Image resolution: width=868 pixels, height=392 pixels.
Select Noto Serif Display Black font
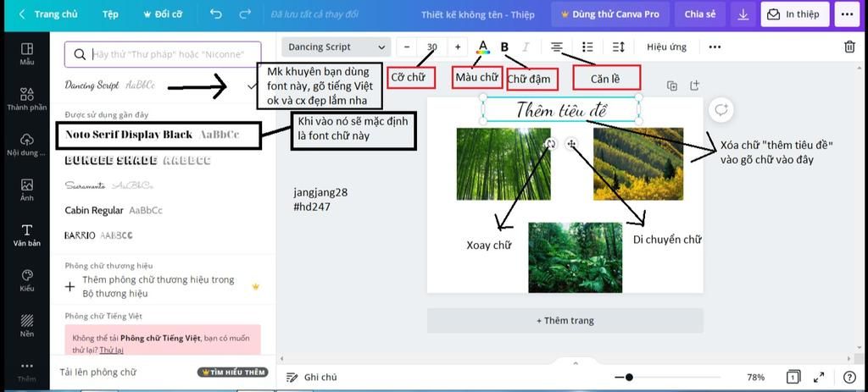coord(159,135)
